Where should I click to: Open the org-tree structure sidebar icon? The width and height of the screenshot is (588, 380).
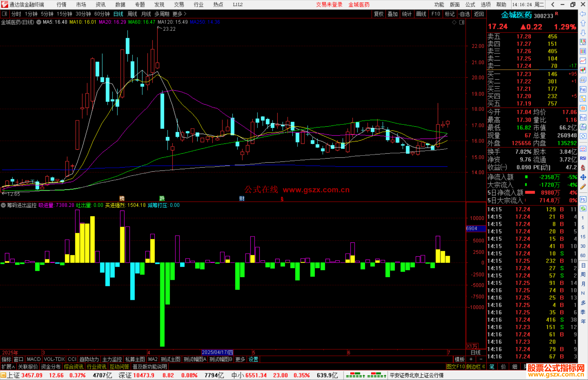point(583,99)
